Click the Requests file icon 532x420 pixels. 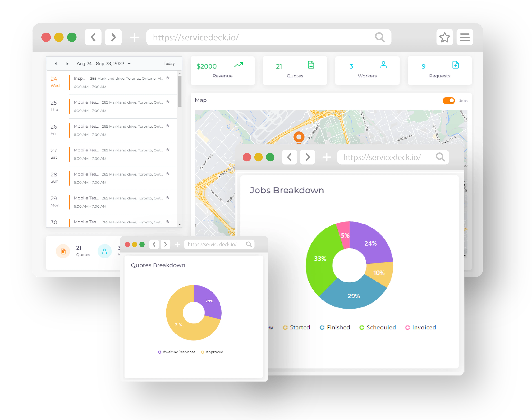click(456, 65)
